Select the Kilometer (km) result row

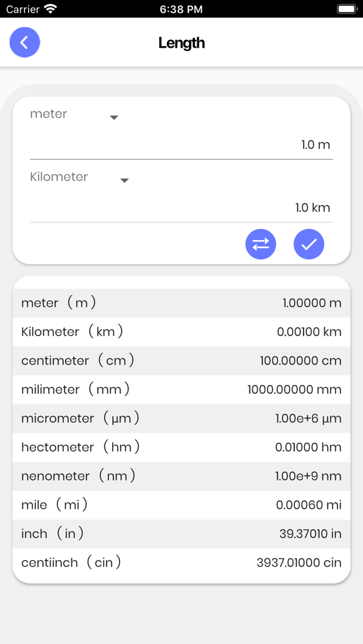[x=181, y=332]
